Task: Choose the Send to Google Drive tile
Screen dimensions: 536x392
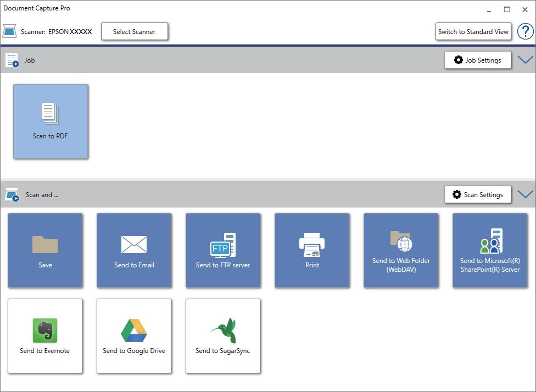Action: (x=134, y=336)
